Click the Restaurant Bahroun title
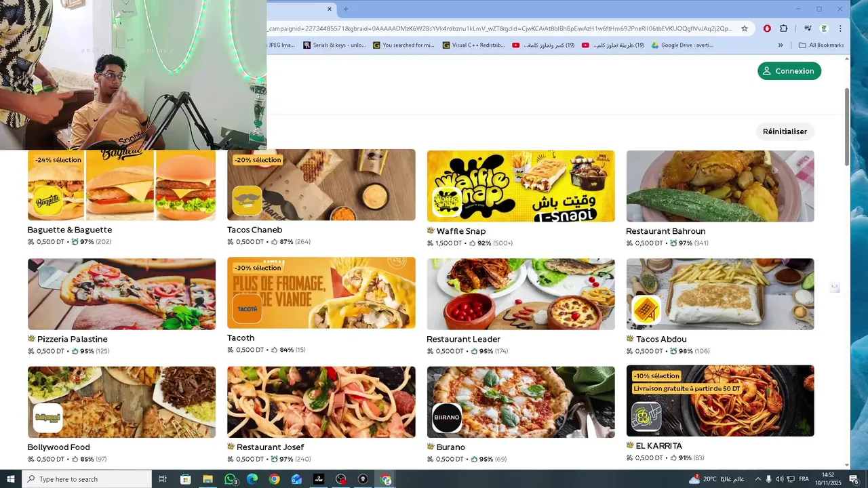 click(666, 231)
